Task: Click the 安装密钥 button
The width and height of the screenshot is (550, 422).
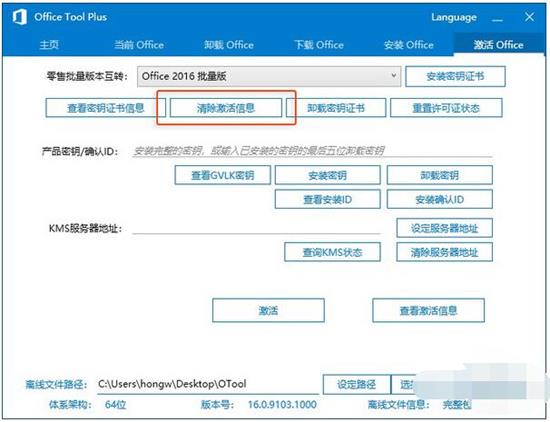Action: click(x=328, y=175)
